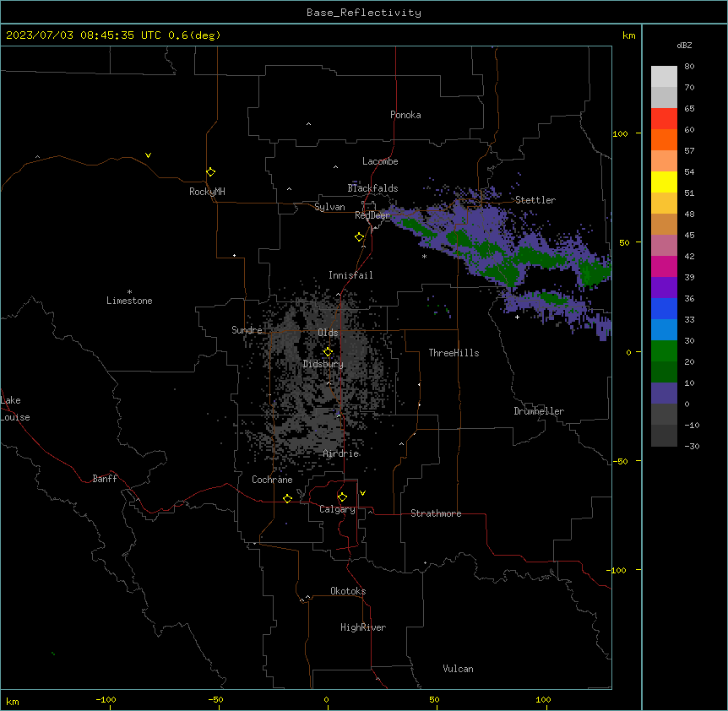The image size is (728, 711).
Task: Click the Airdrie label
Action: coord(341,453)
